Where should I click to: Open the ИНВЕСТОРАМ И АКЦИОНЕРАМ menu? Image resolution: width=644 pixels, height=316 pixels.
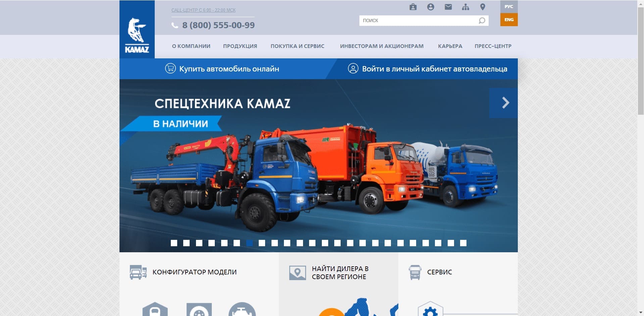(x=382, y=46)
